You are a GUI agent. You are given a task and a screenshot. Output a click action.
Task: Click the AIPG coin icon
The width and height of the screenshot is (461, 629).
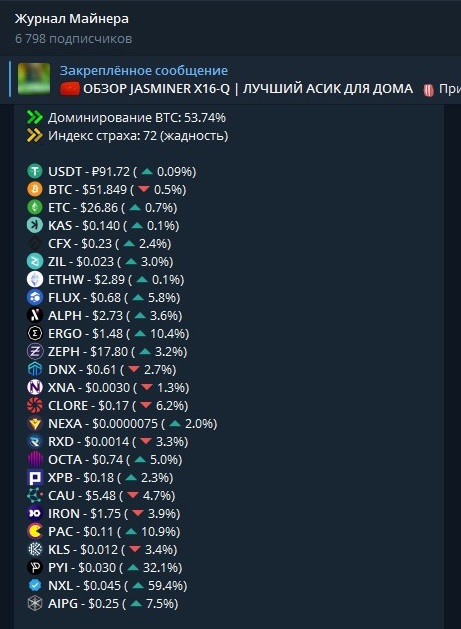pyautogui.click(x=35, y=604)
